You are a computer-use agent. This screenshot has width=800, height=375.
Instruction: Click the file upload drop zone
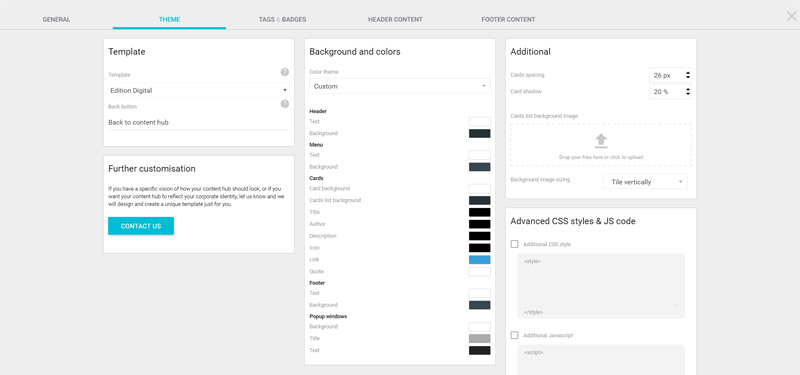[601, 145]
